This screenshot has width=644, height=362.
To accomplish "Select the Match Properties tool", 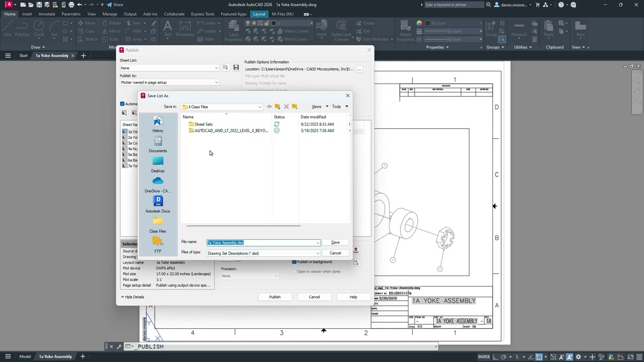I will coord(406,31).
